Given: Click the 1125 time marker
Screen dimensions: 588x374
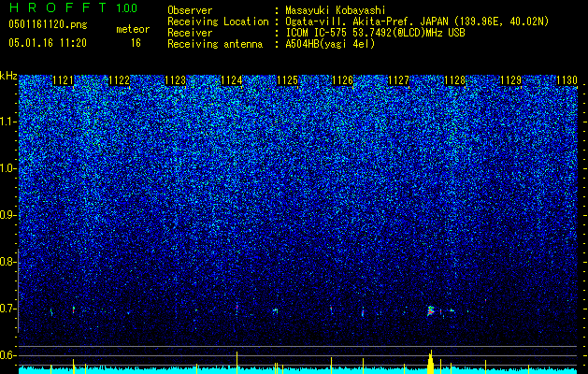Looking at the screenshot, I should (x=288, y=80).
